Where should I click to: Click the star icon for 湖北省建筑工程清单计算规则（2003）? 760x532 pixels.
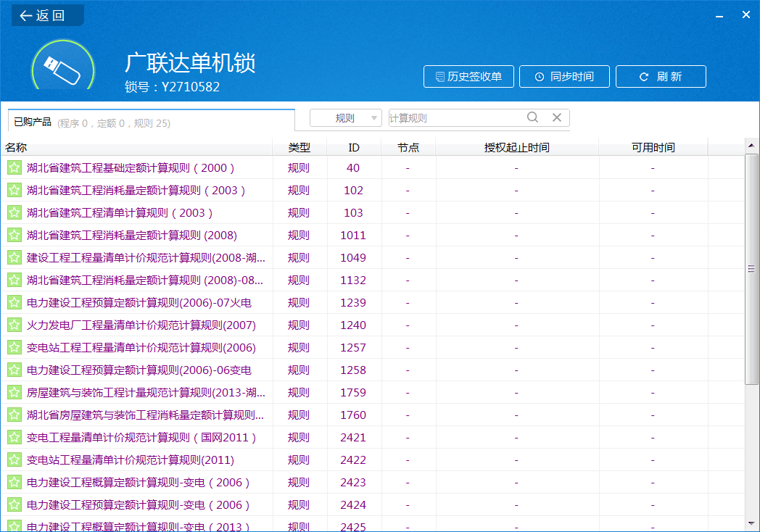pos(14,212)
